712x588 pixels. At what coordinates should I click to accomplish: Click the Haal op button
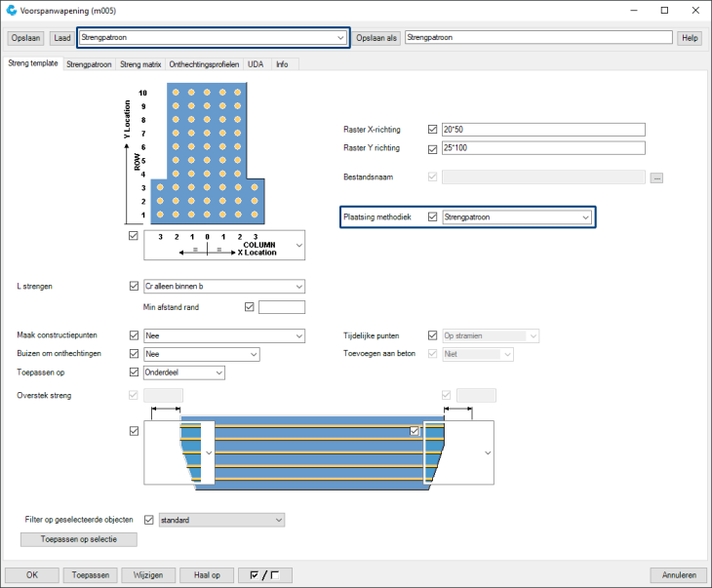207,574
